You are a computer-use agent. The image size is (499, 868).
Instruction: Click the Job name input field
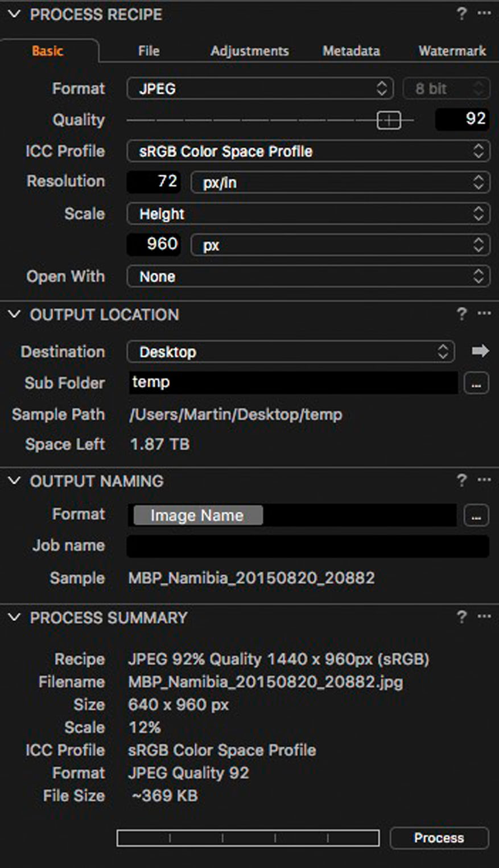pos(307,546)
